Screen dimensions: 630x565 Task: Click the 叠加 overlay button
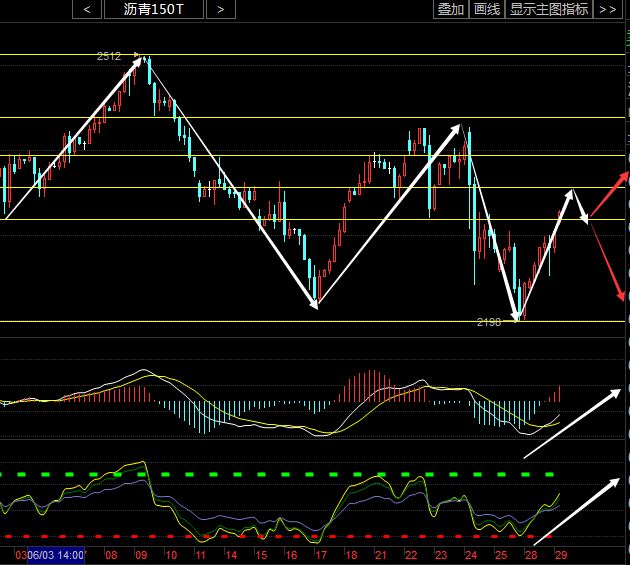451,9
